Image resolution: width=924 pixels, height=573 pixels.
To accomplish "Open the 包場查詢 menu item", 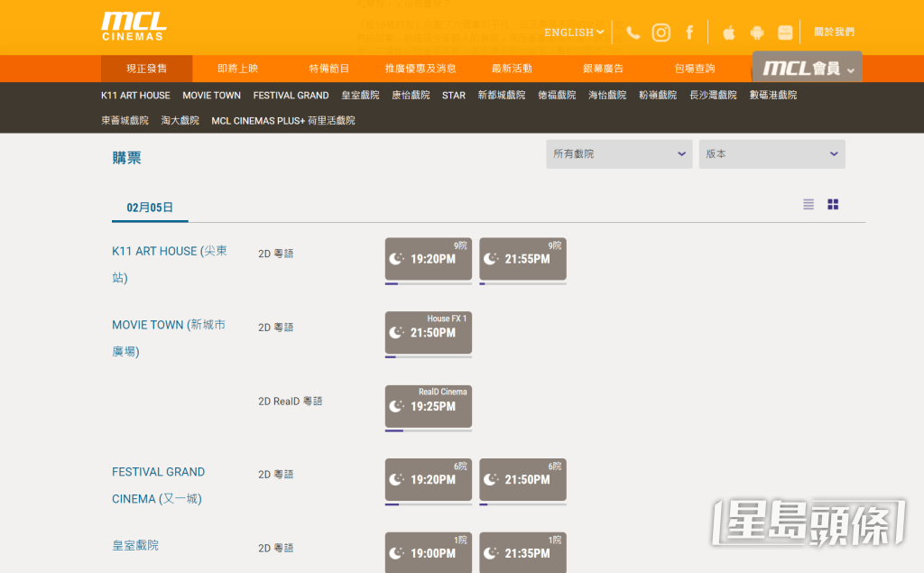I will [x=695, y=69].
